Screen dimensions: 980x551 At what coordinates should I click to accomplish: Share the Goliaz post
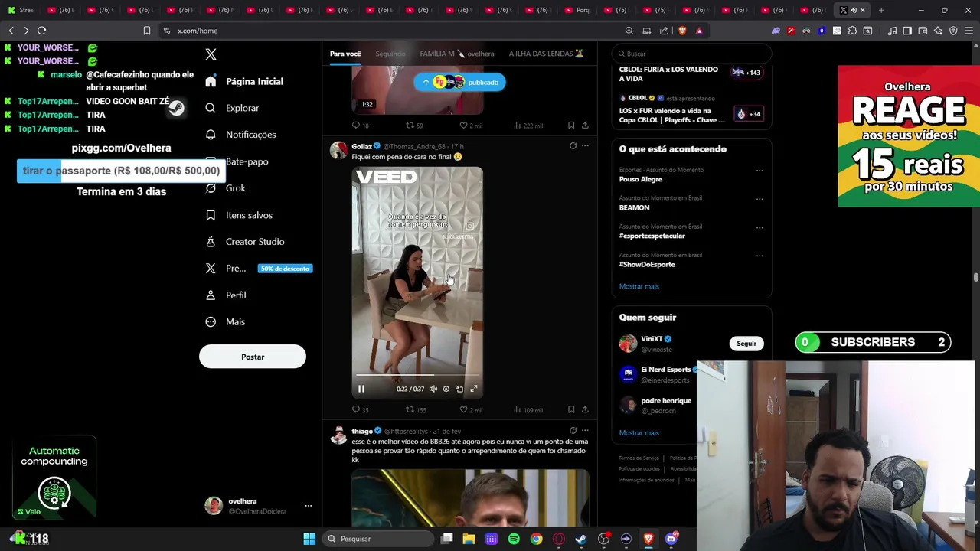pyautogui.click(x=585, y=410)
